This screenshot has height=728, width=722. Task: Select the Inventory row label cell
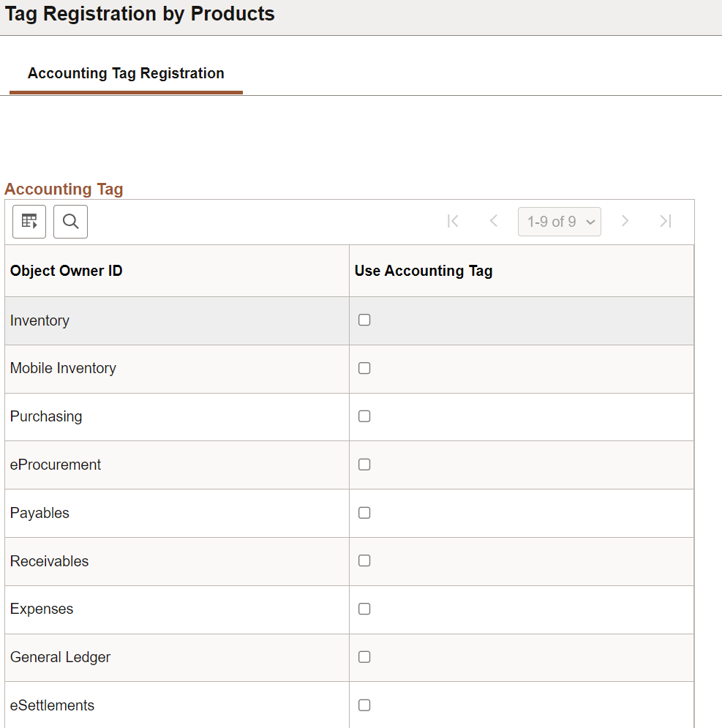[40, 320]
